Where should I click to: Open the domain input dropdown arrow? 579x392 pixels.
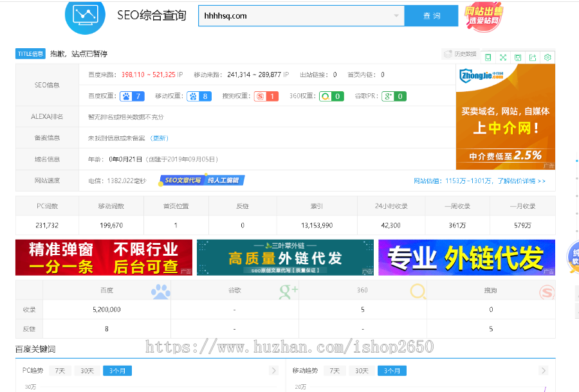396,15
